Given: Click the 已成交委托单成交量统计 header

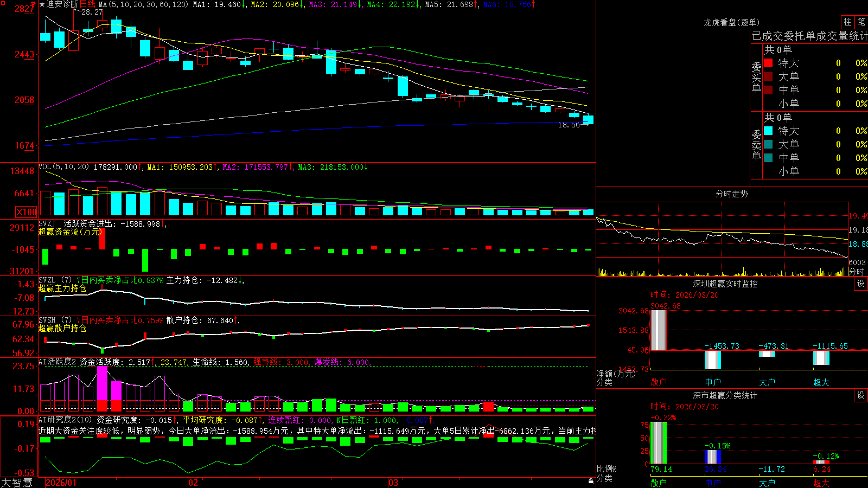Looking at the screenshot, I should point(809,36).
